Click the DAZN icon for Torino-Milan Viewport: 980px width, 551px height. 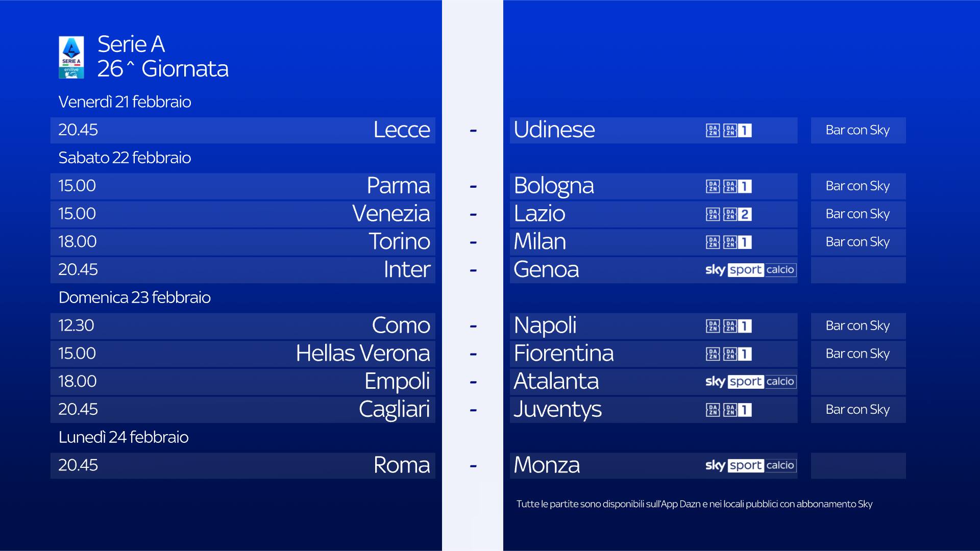coord(713,242)
